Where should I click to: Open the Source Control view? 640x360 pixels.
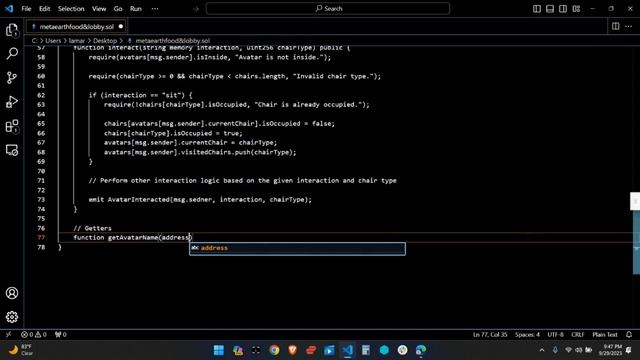click(12, 78)
